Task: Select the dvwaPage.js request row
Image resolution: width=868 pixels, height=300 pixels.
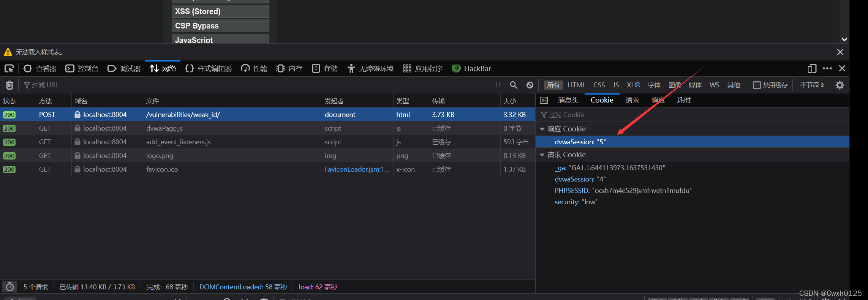Action: (267, 128)
